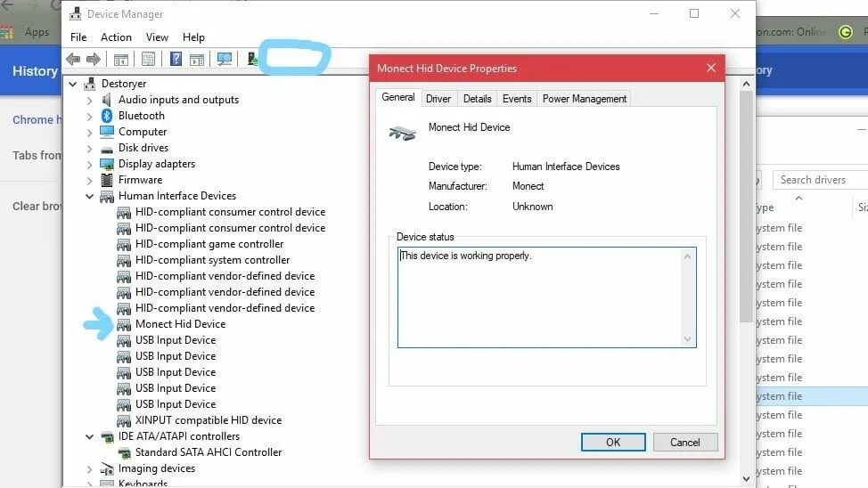
Task: Click the Device Manager scrollbar up arrow
Action: [746, 84]
